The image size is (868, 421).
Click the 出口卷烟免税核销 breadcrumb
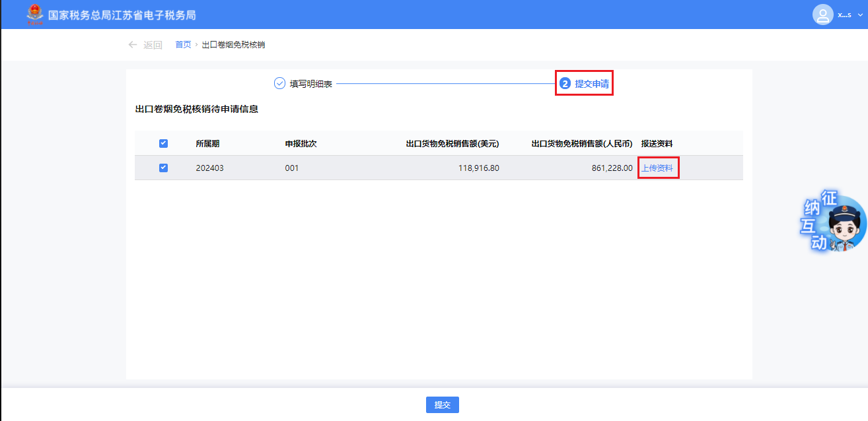coord(233,45)
